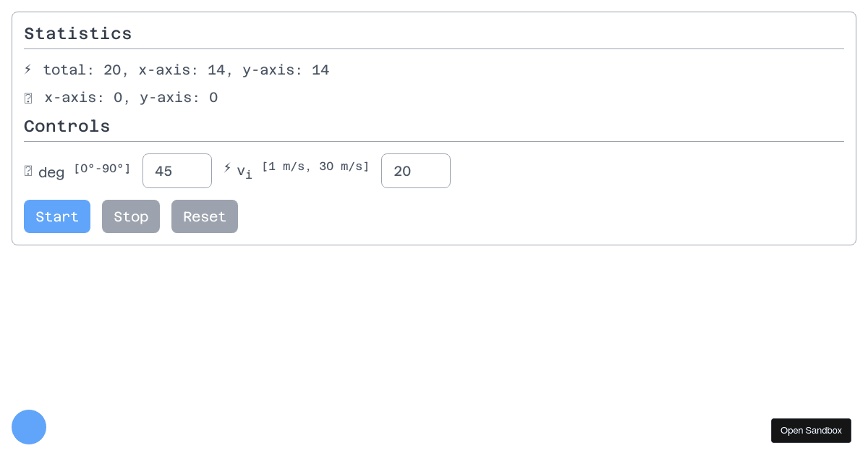Viewport: 868px width, 456px height.
Task: Click the angle icon before the deg label
Action: [27, 171]
